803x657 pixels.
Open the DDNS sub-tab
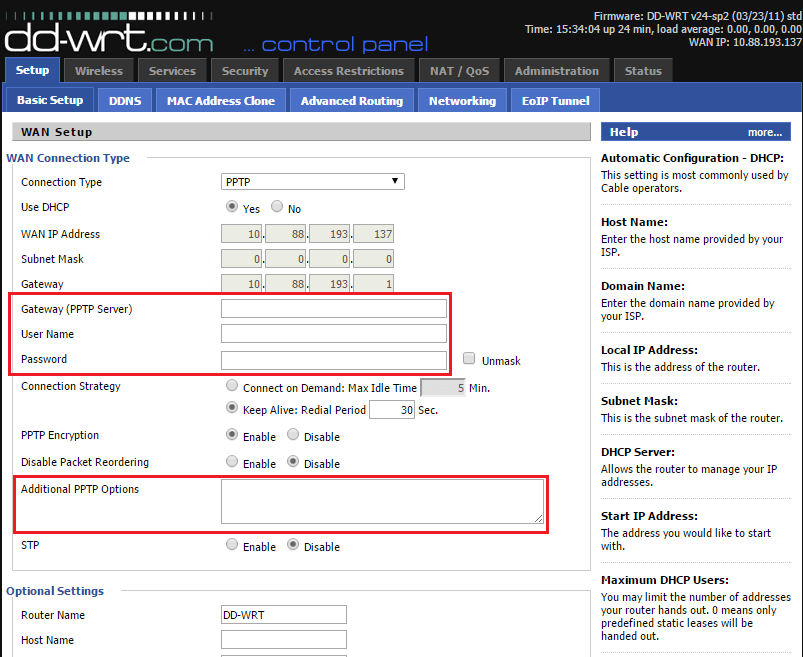click(125, 101)
